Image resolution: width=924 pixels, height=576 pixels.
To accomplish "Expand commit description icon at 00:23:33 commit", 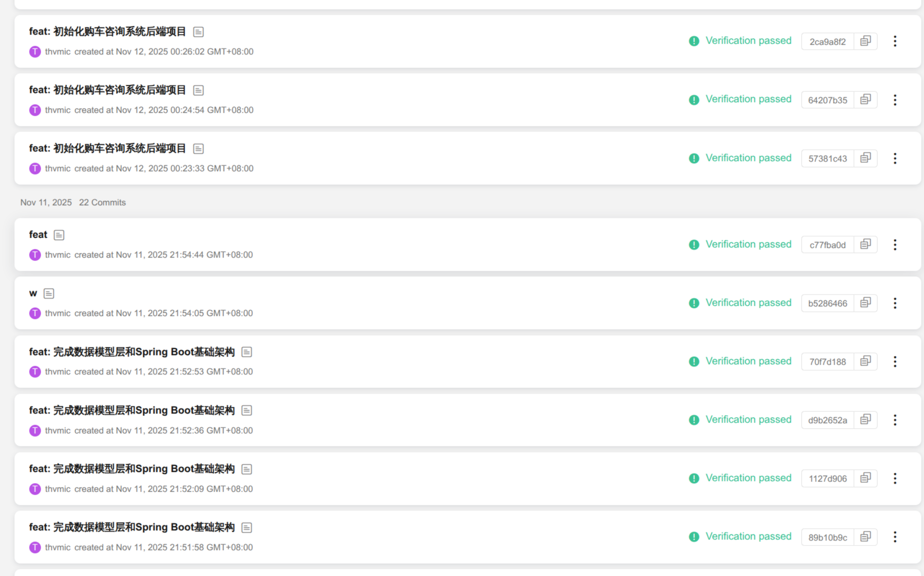I will point(199,149).
